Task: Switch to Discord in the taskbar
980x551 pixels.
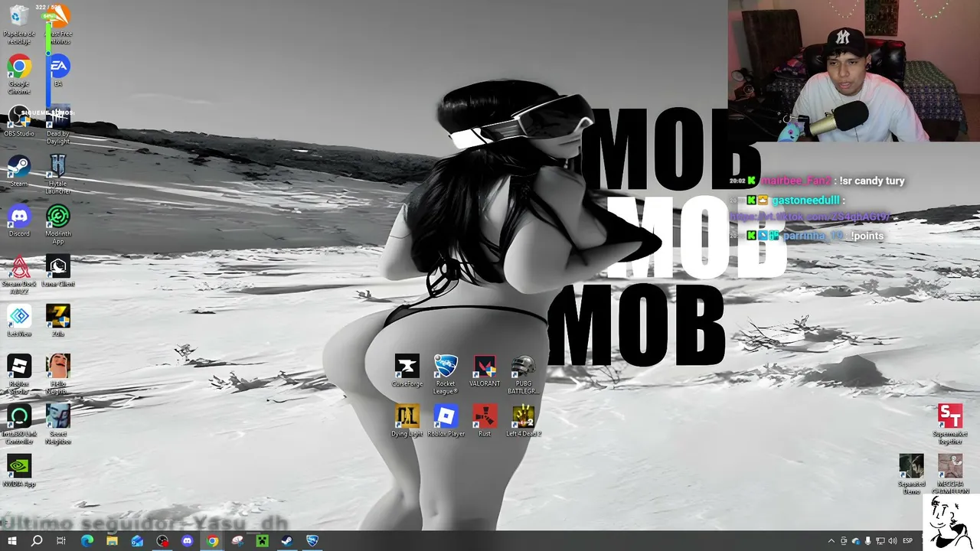Action: [x=188, y=540]
